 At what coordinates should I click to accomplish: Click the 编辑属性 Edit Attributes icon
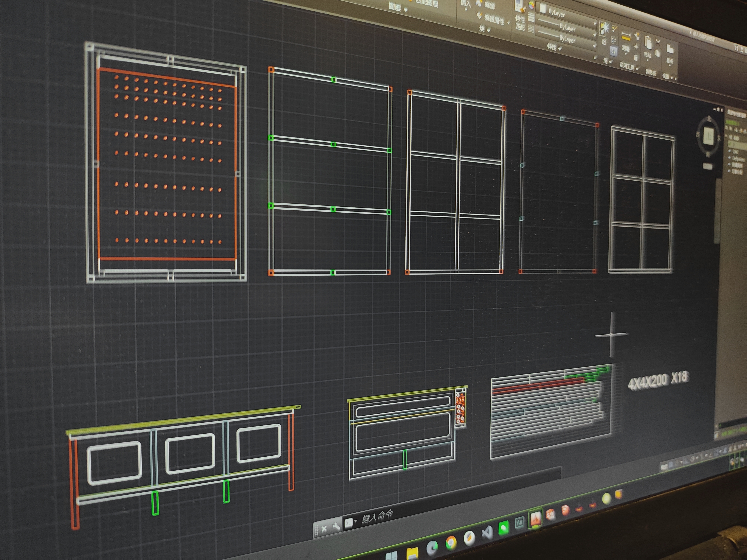[480, 15]
